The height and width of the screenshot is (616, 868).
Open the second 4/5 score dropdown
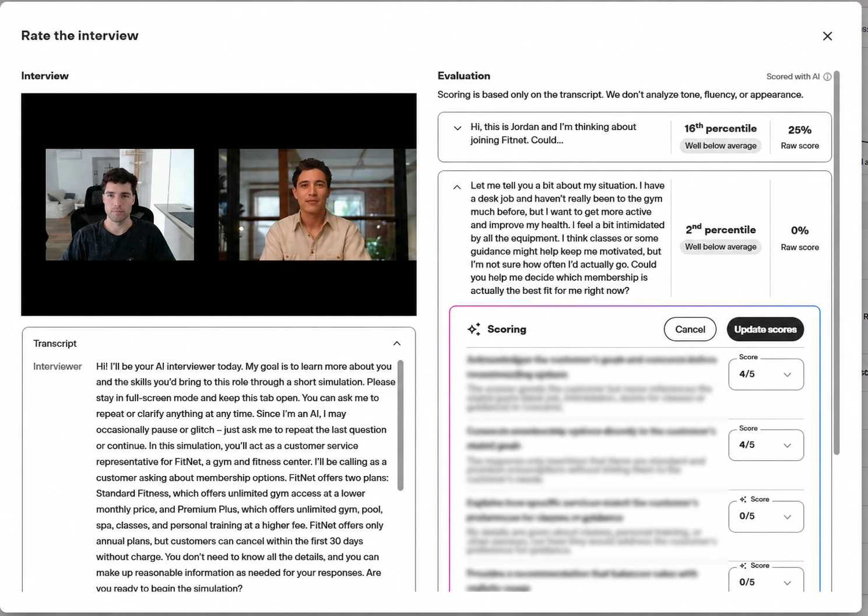[766, 445]
